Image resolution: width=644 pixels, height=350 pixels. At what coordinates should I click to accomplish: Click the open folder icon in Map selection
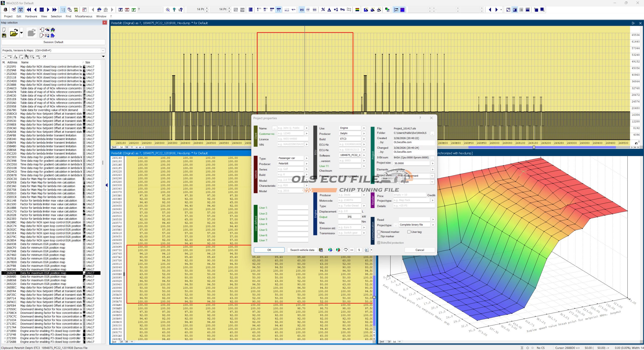[14, 33]
